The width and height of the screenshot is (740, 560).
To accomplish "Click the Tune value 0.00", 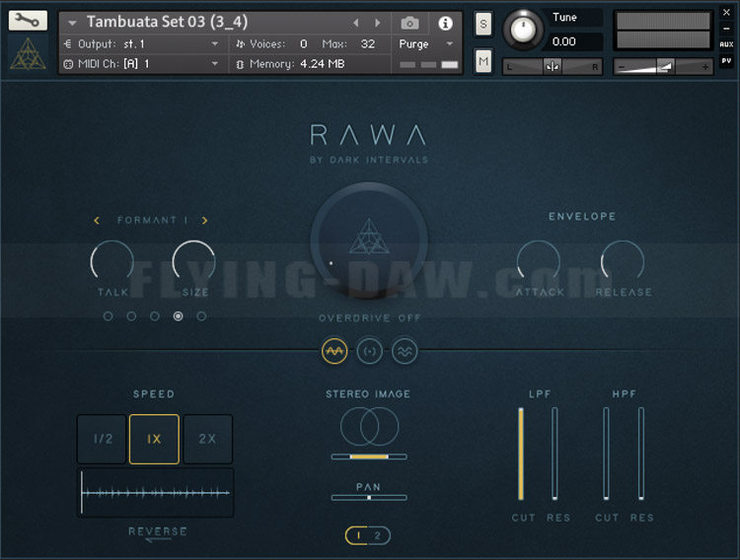I will click(x=564, y=41).
